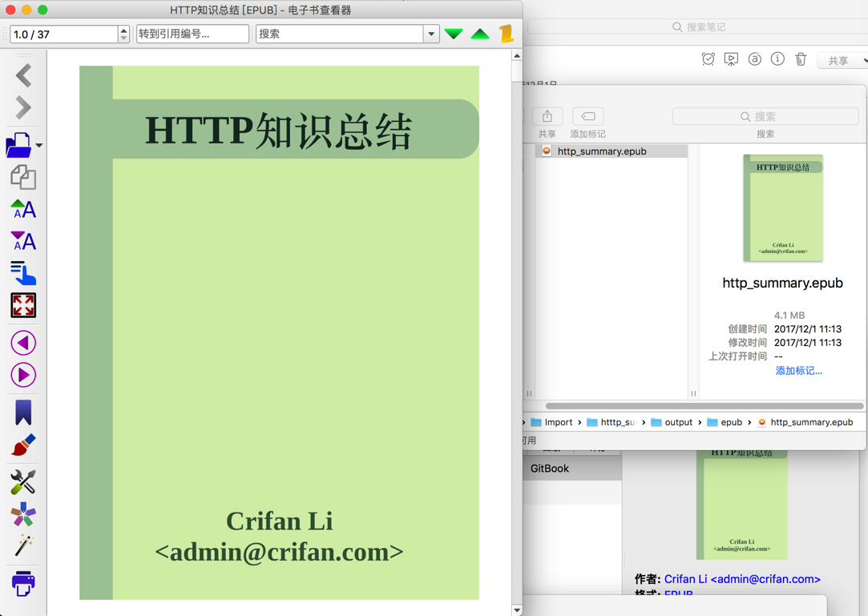Image resolution: width=868 pixels, height=616 pixels.
Task: Step the page number spinner up
Action: [124, 30]
